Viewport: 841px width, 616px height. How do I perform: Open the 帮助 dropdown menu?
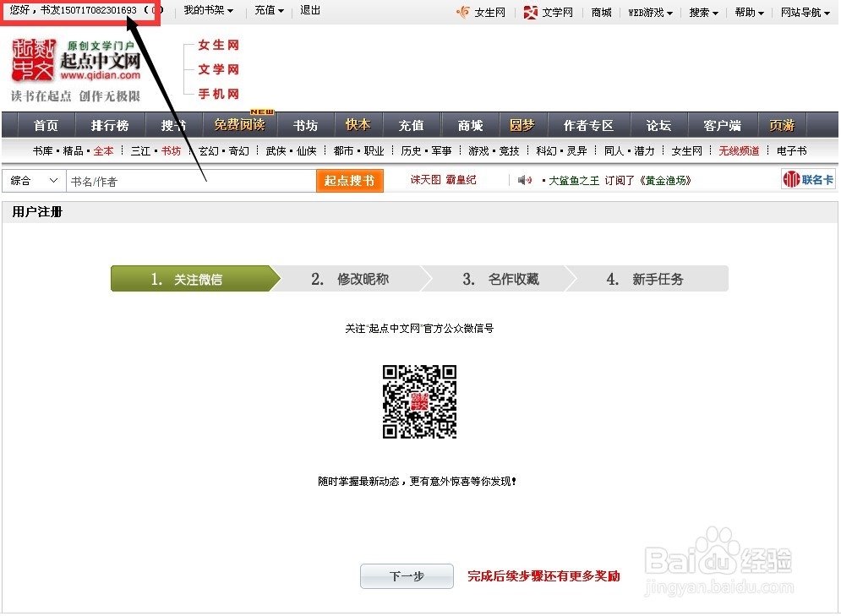click(749, 13)
